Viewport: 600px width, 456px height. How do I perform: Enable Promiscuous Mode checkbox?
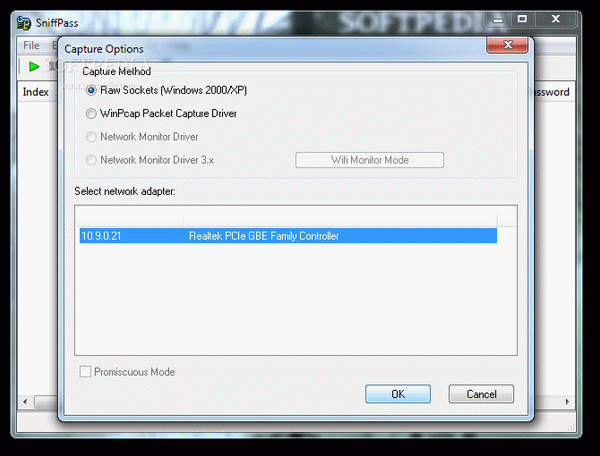tap(85, 371)
